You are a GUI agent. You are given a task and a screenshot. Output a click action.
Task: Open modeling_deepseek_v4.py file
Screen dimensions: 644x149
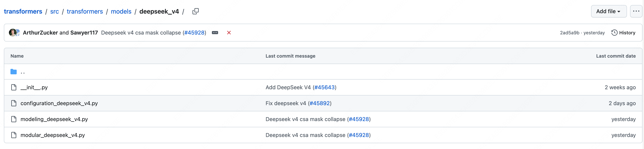(x=54, y=119)
